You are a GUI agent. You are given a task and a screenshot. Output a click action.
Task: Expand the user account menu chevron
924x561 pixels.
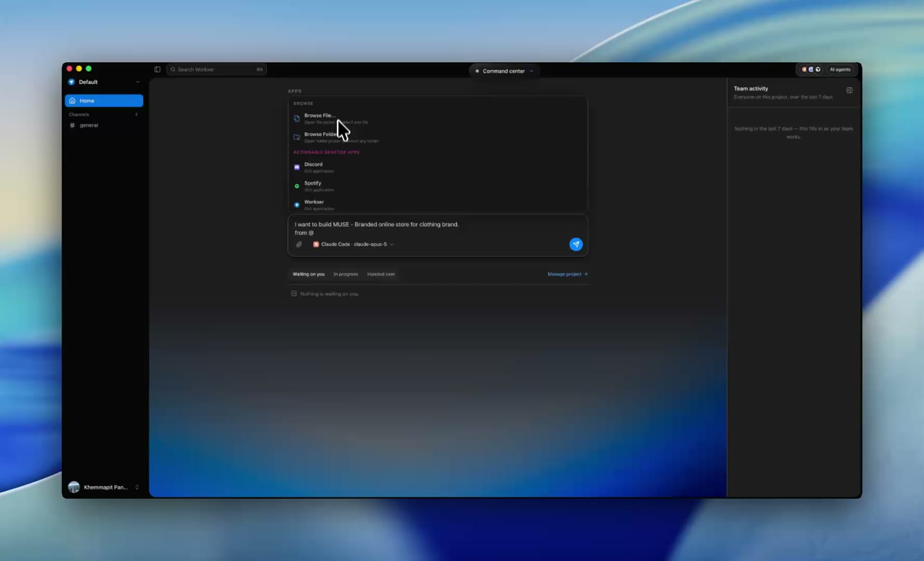click(137, 487)
